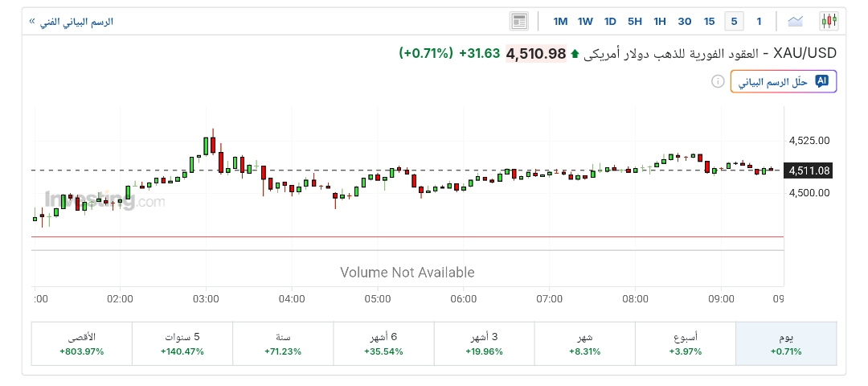Switch to candlestick chart type
Image resolution: width=868 pixels, height=386 pixels.
tap(828, 21)
